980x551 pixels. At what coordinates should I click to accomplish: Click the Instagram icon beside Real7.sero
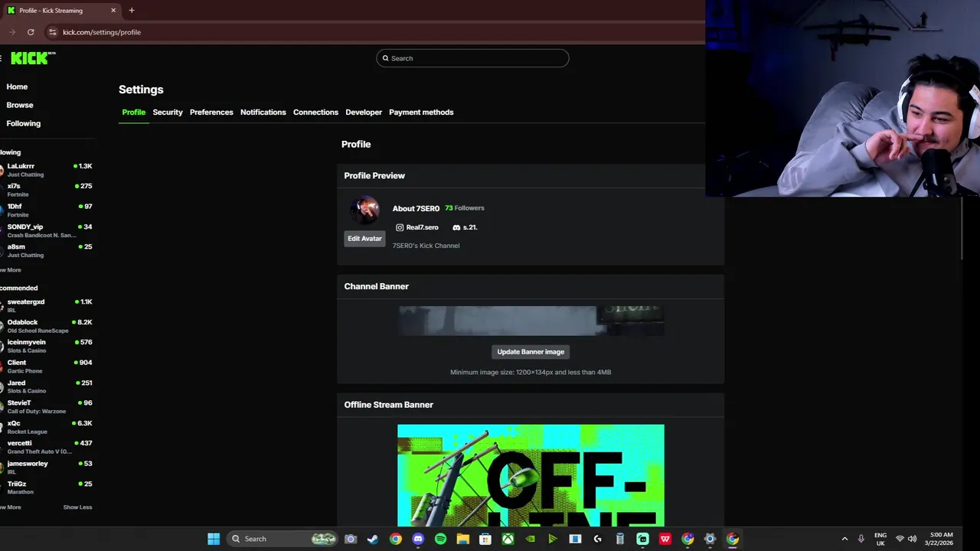(x=400, y=227)
